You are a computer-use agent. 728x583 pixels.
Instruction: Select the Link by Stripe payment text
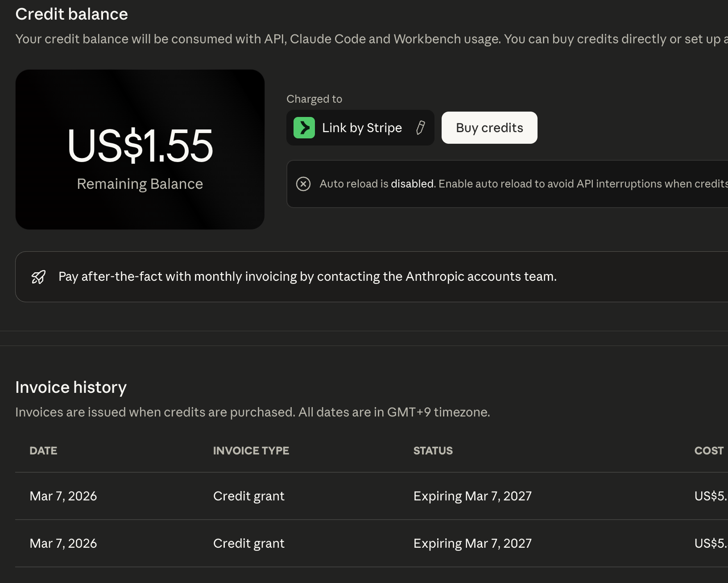pos(362,128)
